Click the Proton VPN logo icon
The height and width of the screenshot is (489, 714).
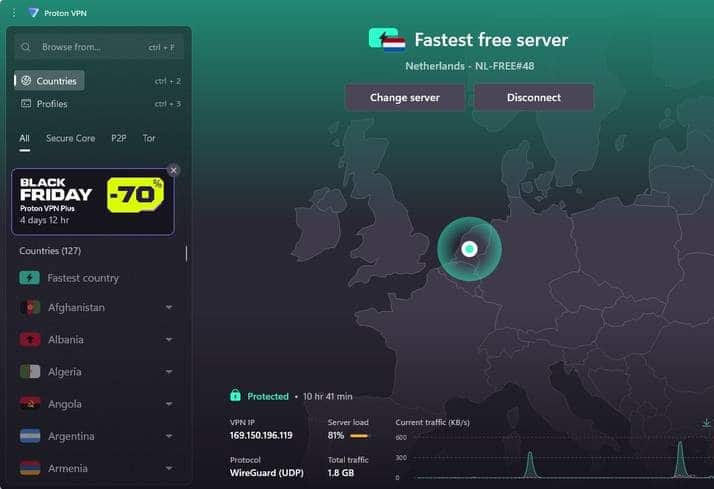33,13
